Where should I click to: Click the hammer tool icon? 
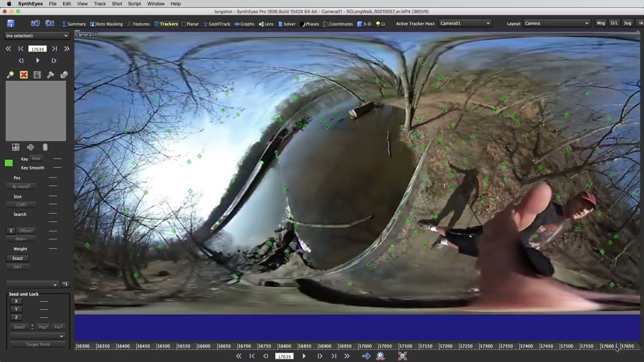tap(50, 74)
